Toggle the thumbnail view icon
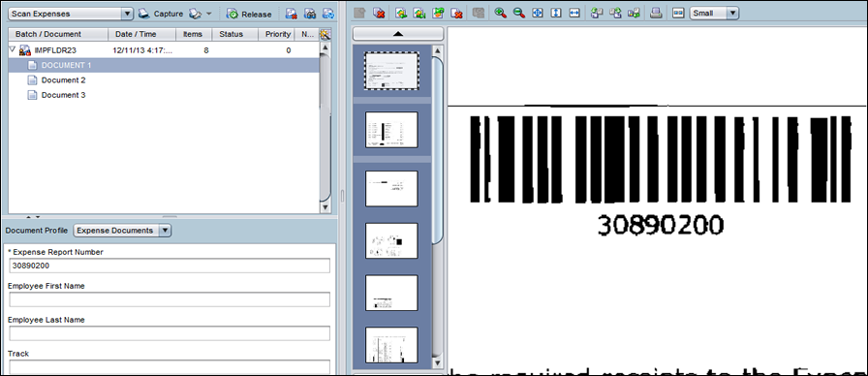 [678, 13]
